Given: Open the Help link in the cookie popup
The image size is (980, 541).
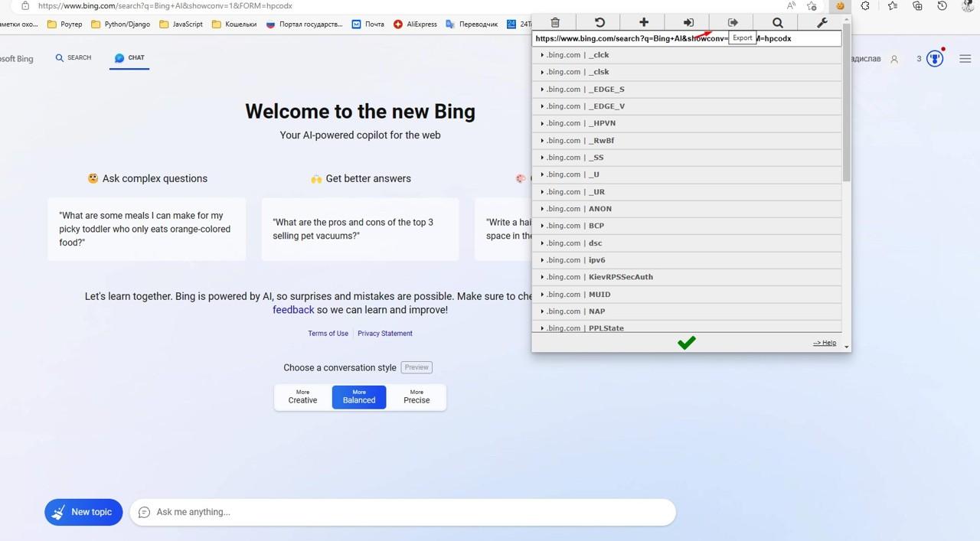Looking at the screenshot, I should click(x=825, y=343).
